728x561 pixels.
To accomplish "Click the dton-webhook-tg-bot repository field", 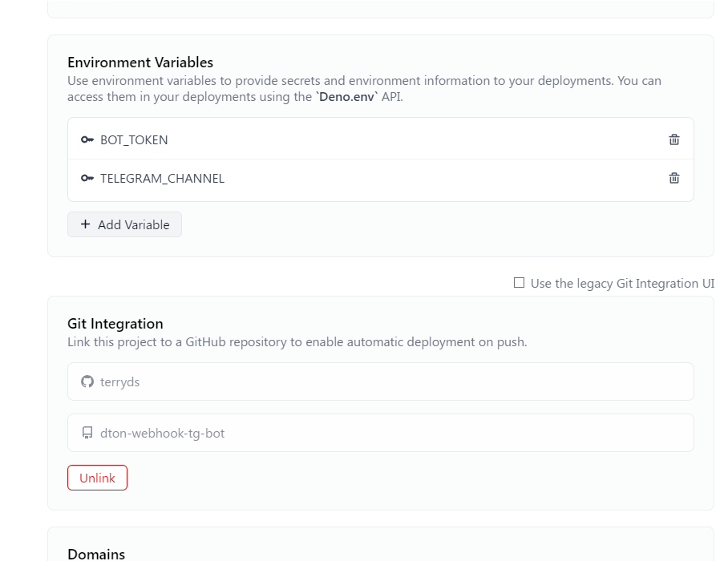I will pyautogui.click(x=380, y=433).
